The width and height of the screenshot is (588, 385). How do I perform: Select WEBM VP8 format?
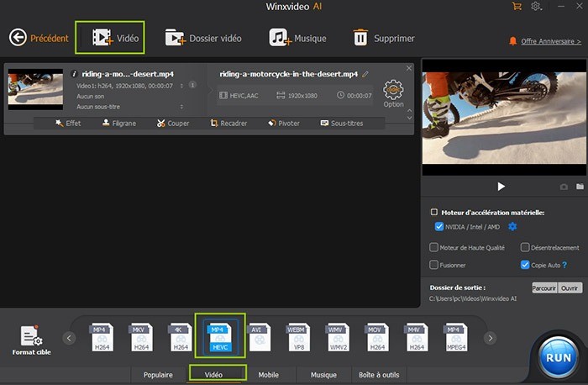[x=299, y=337]
